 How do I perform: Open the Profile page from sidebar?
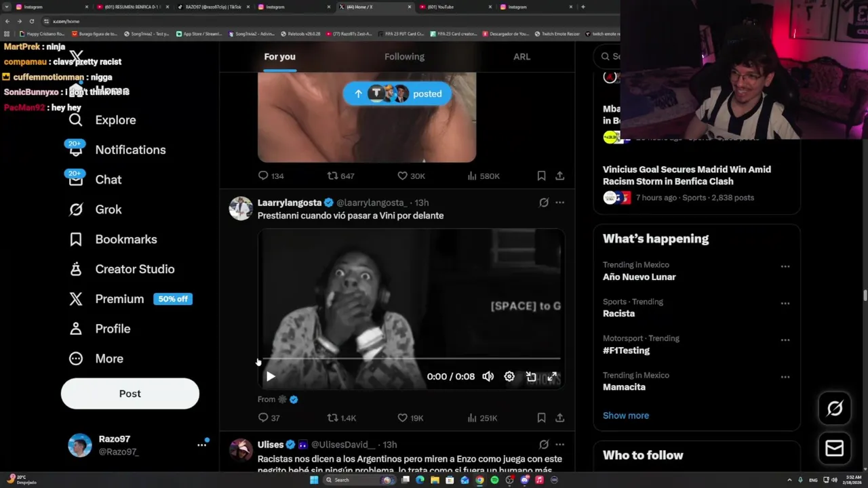tap(99, 329)
